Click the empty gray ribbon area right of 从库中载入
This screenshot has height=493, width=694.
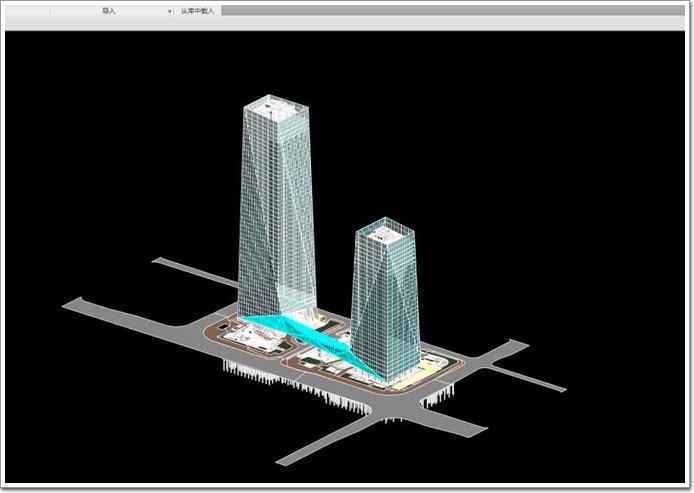coord(450,10)
